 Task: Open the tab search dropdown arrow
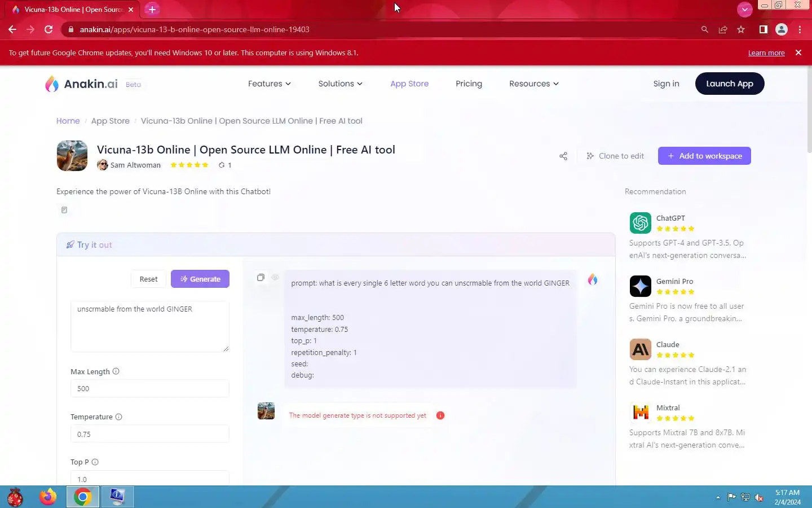tap(745, 9)
